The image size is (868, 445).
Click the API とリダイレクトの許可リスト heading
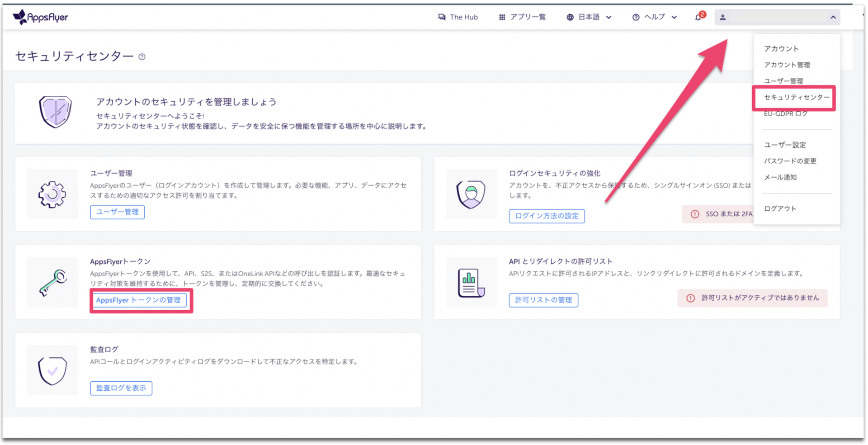pos(561,261)
